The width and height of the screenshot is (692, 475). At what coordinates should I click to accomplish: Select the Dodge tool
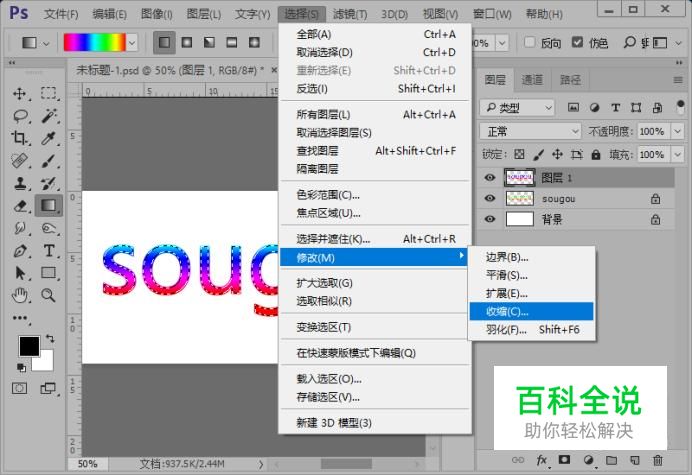pyautogui.click(x=49, y=228)
